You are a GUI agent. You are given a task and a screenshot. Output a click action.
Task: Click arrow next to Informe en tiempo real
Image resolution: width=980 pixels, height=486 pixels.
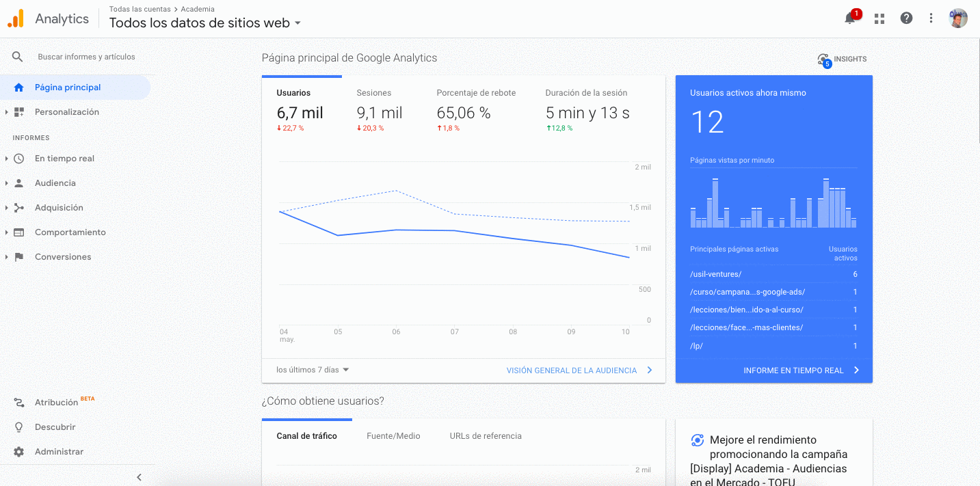click(856, 370)
